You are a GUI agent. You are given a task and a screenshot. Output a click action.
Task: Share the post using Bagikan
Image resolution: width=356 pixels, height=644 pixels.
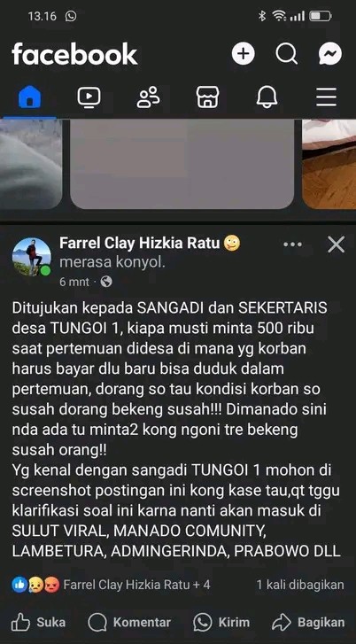tap(308, 622)
